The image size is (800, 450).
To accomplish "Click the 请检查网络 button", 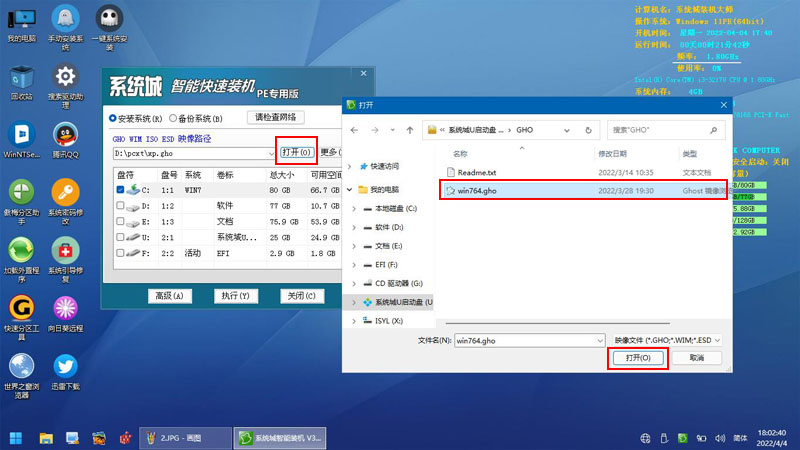I will click(x=276, y=117).
